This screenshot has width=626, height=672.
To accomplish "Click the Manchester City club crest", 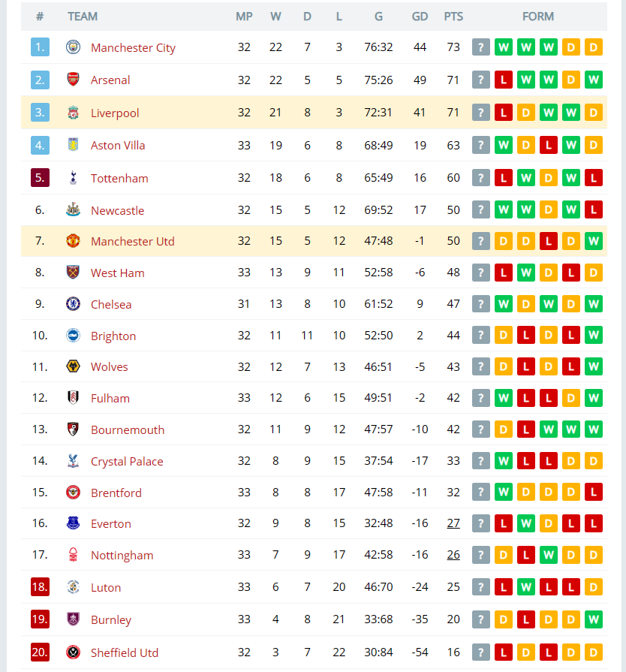I will click(74, 47).
